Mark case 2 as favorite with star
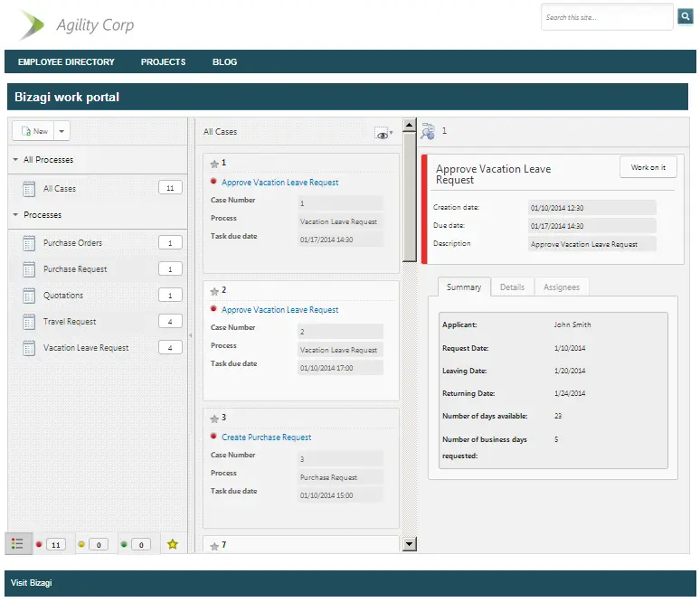 (x=214, y=291)
